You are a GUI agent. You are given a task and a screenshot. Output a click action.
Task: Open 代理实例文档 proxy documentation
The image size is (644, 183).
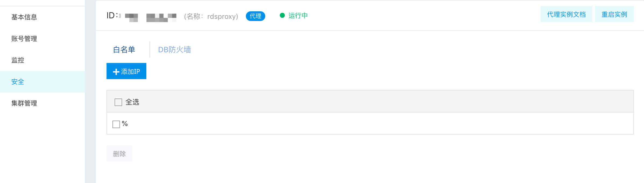pos(567,14)
